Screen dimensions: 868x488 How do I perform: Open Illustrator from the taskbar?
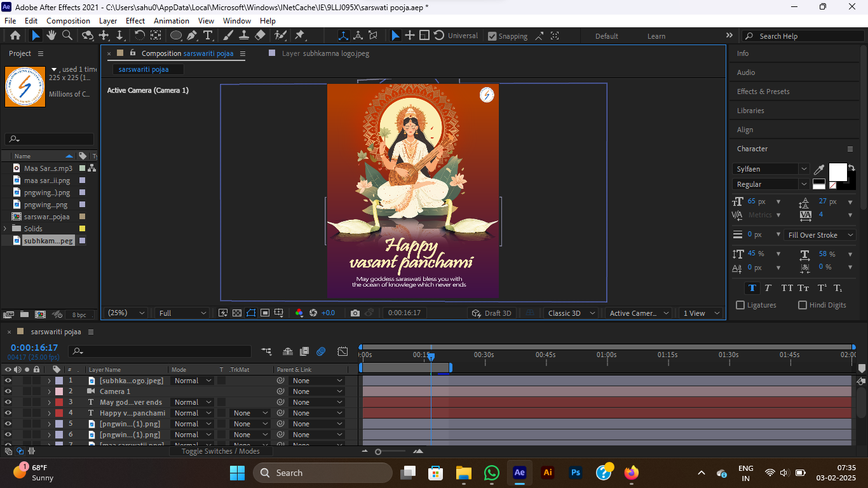[548, 473]
